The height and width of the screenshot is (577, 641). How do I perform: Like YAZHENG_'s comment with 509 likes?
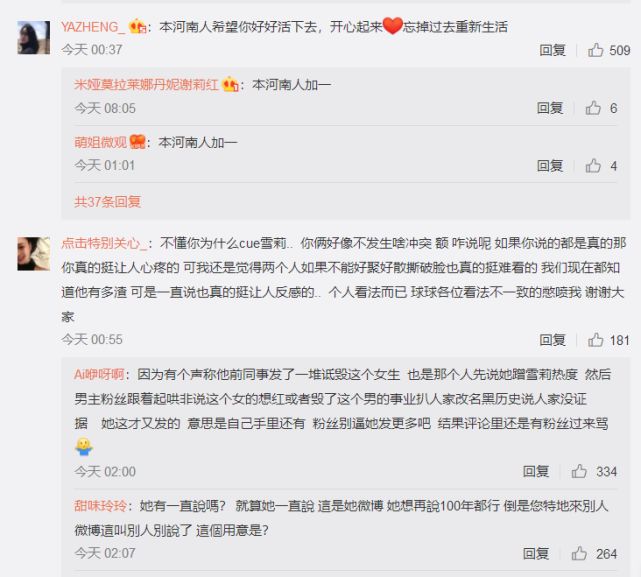595,50
